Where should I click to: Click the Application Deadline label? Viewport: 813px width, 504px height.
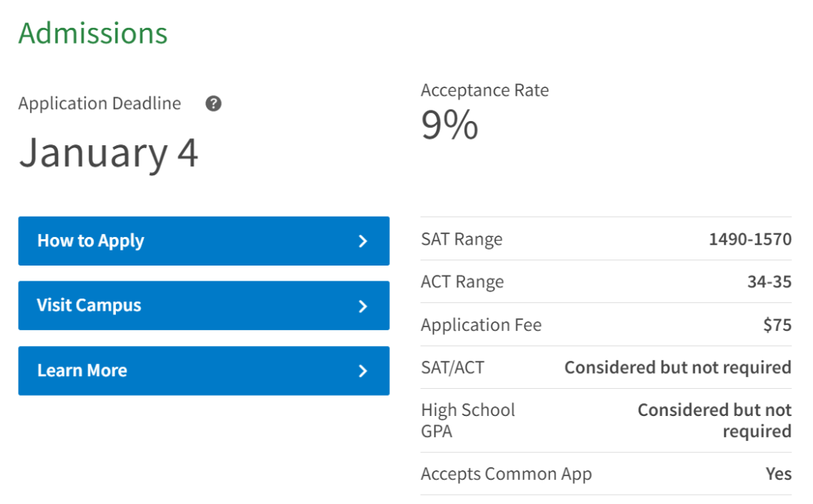pyautogui.click(x=99, y=104)
